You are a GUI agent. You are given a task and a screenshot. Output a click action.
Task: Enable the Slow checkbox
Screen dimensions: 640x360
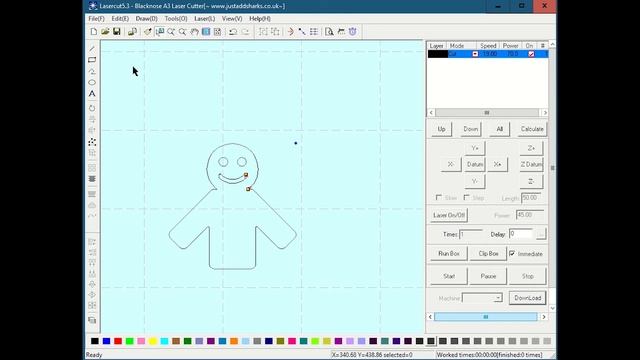point(439,198)
